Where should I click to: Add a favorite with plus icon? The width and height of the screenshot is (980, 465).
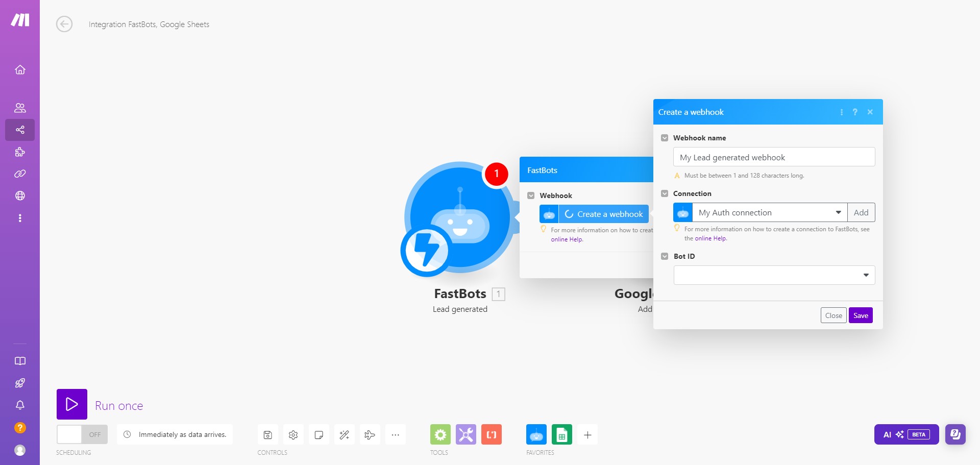tap(587, 435)
